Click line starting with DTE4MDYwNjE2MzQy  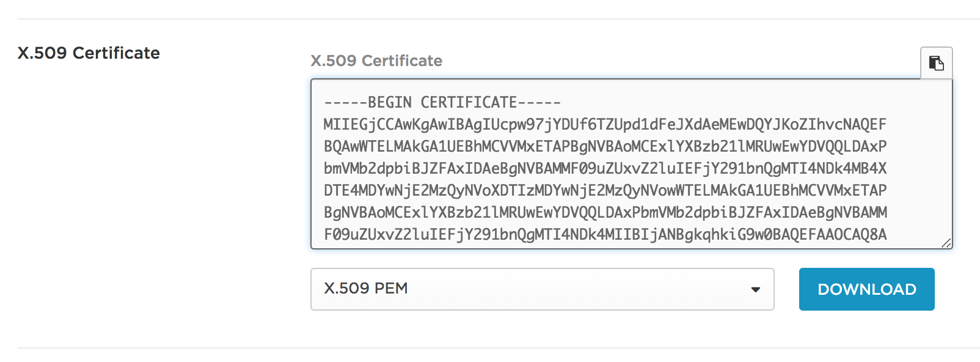[x=605, y=190]
